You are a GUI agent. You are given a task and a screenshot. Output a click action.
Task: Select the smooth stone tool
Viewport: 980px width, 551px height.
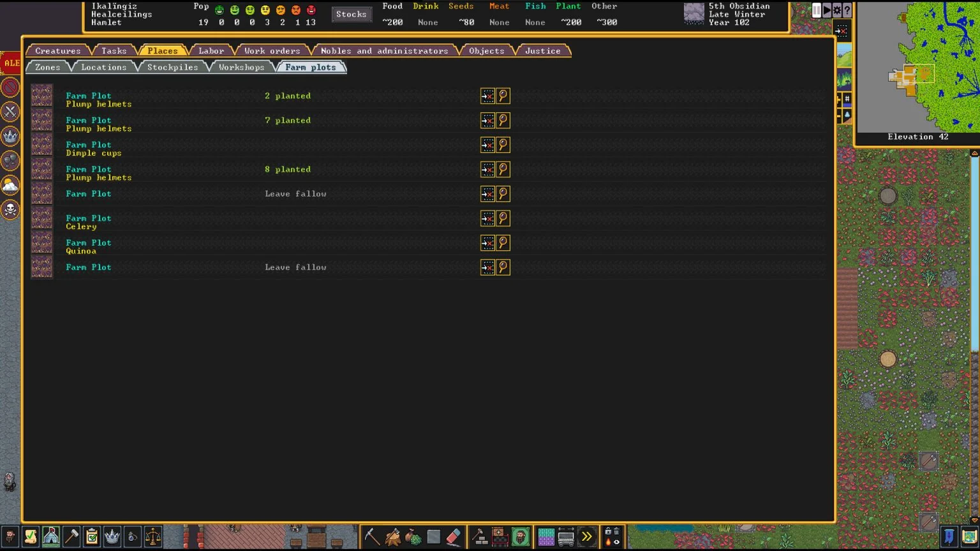(433, 536)
